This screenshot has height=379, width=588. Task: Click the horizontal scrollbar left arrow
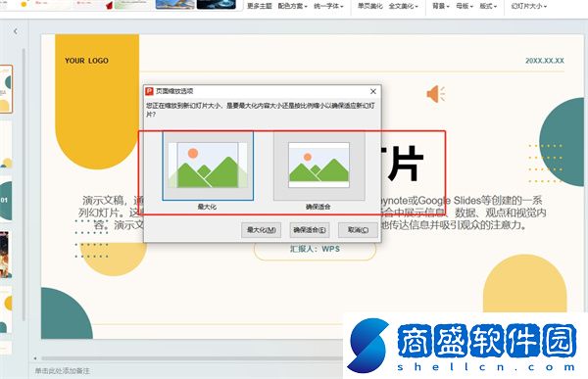(35, 358)
